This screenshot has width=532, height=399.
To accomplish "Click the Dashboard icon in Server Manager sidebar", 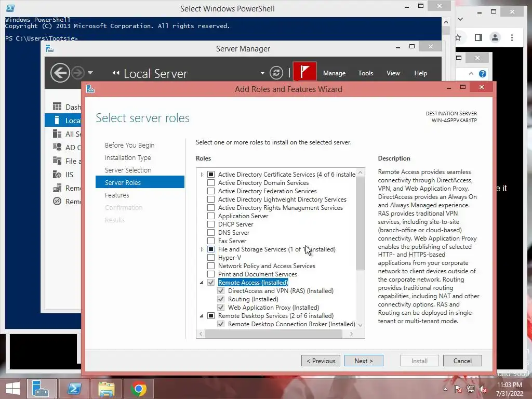I will pyautogui.click(x=57, y=107).
